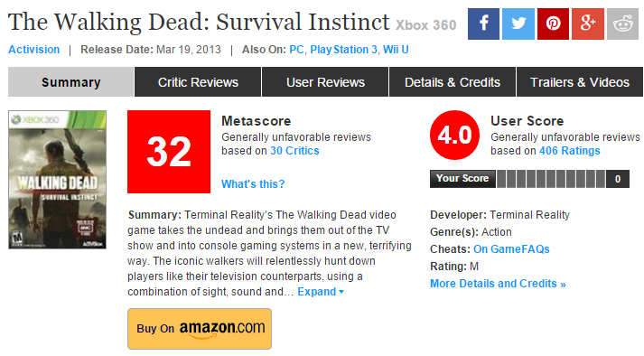Click the 4.0 User Score circle

tap(454, 135)
